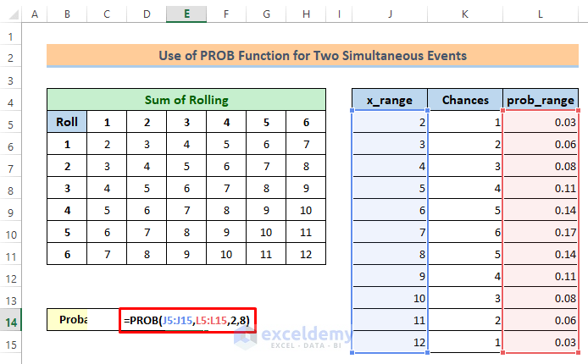The height and width of the screenshot is (364, 588).
Task: Click the Chances cell containing 6
Action: [x=465, y=231]
